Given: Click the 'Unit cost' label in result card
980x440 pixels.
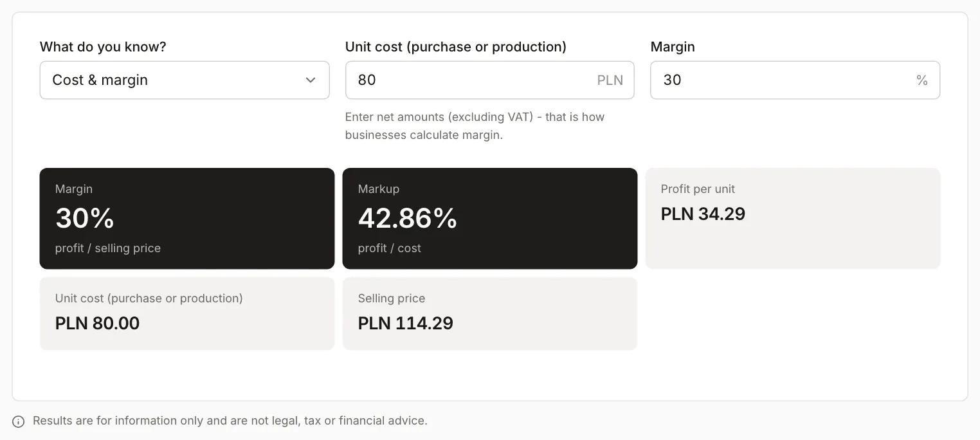Looking at the screenshot, I should click(149, 298).
